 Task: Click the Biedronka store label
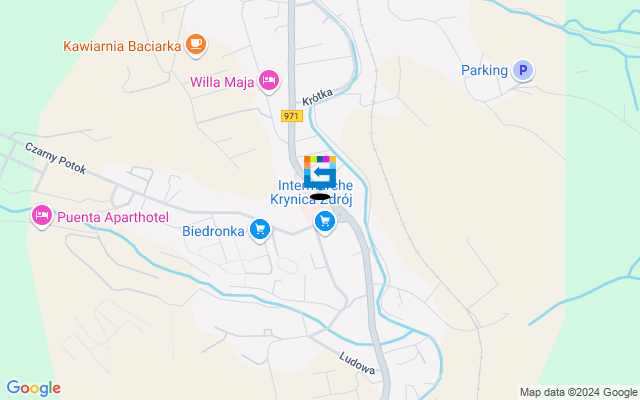213,231
